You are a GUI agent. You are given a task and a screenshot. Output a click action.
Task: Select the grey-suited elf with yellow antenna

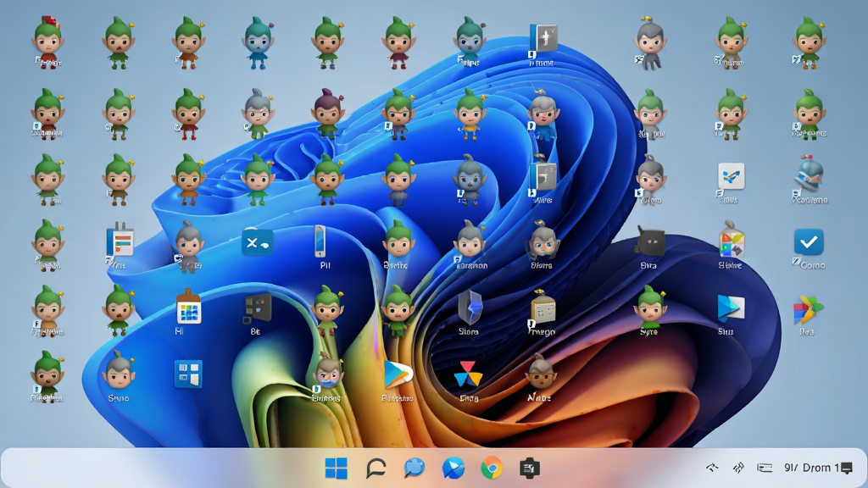pyautogui.click(x=650, y=43)
